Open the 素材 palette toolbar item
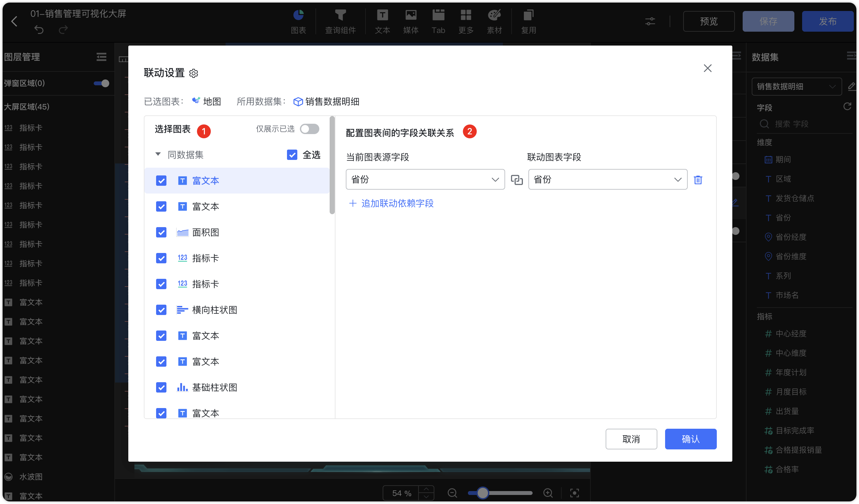The width and height of the screenshot is (859, 504). [494, 21]
